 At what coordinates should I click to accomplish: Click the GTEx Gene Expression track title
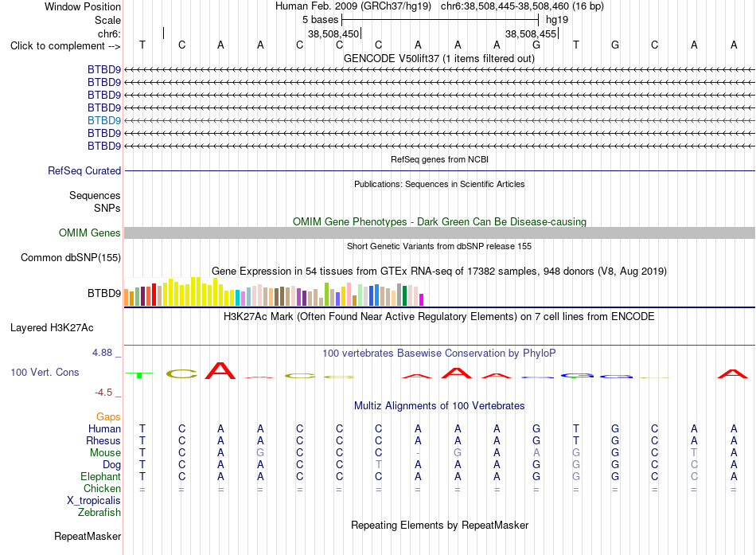439,272
